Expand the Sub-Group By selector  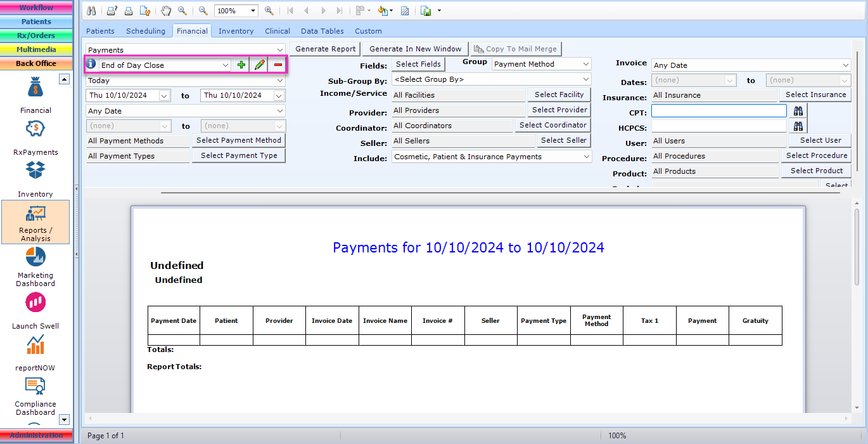pos(492,79)
